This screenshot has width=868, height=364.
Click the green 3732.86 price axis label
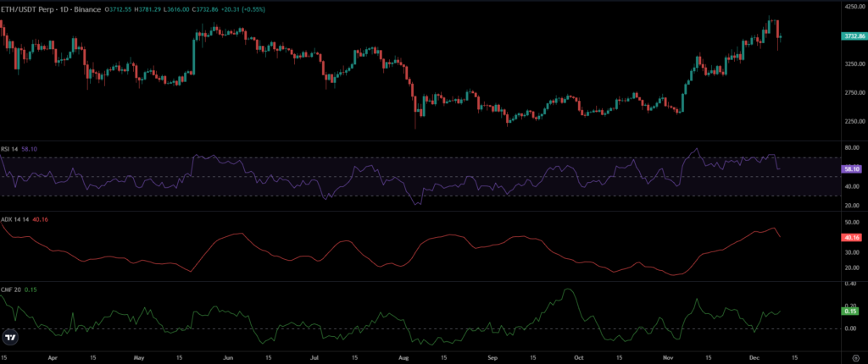(x=853, y=36)
